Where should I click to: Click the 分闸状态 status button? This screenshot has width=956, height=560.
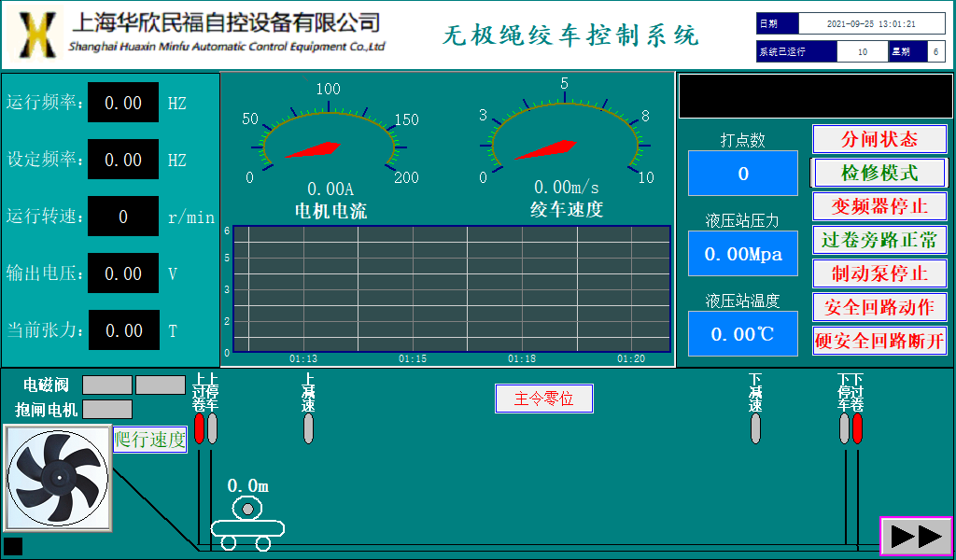(879, 139)
